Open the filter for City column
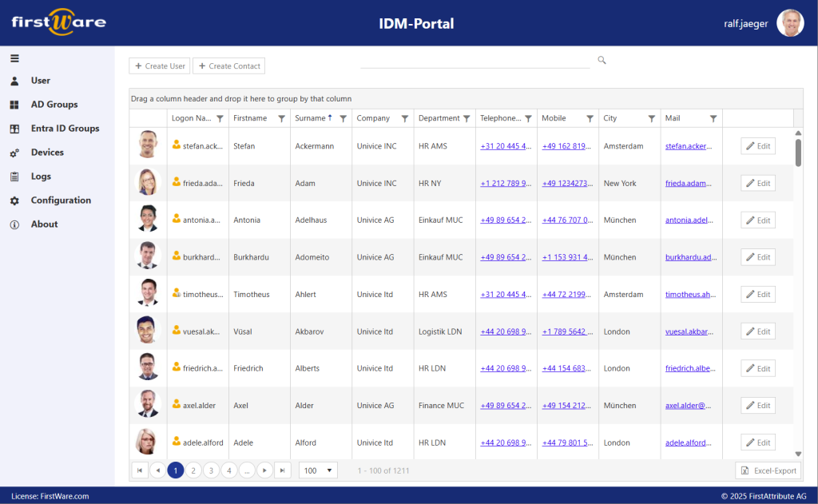This screenshot has width=818, height=504. click(x=652, y=118)
